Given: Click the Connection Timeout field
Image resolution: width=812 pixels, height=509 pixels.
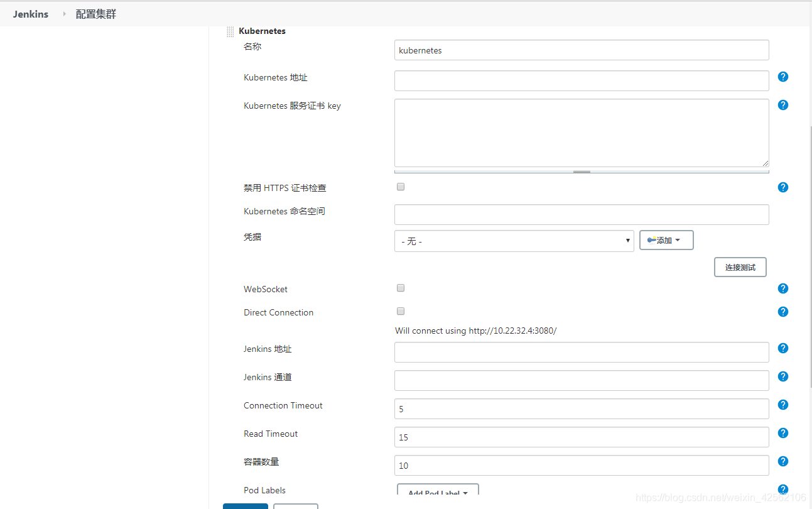Looking at the screenshot, I should (582, 408).
